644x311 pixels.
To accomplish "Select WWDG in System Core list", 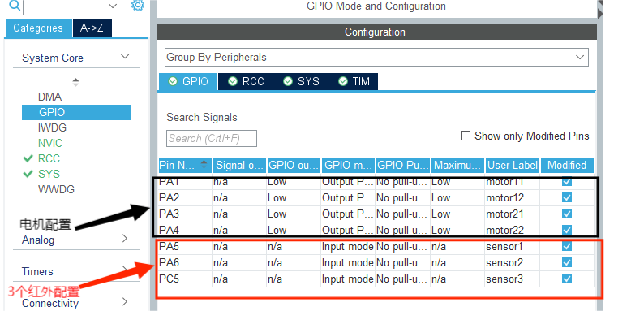I will [56, 190].
